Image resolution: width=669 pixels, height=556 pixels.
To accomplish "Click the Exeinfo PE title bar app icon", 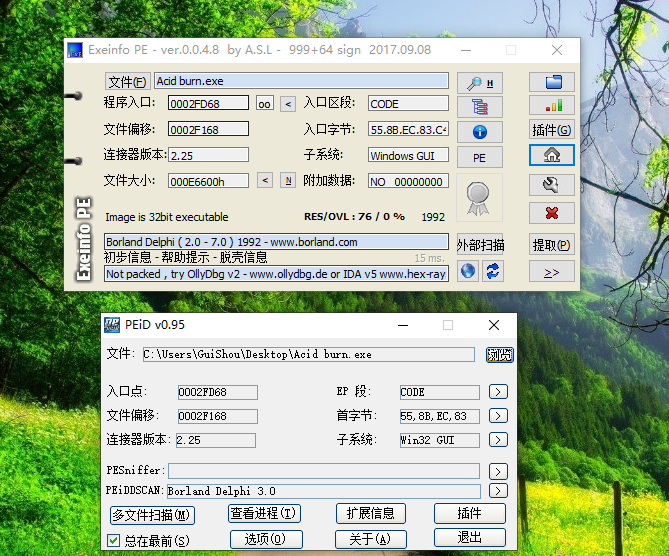I will [75, 50].
